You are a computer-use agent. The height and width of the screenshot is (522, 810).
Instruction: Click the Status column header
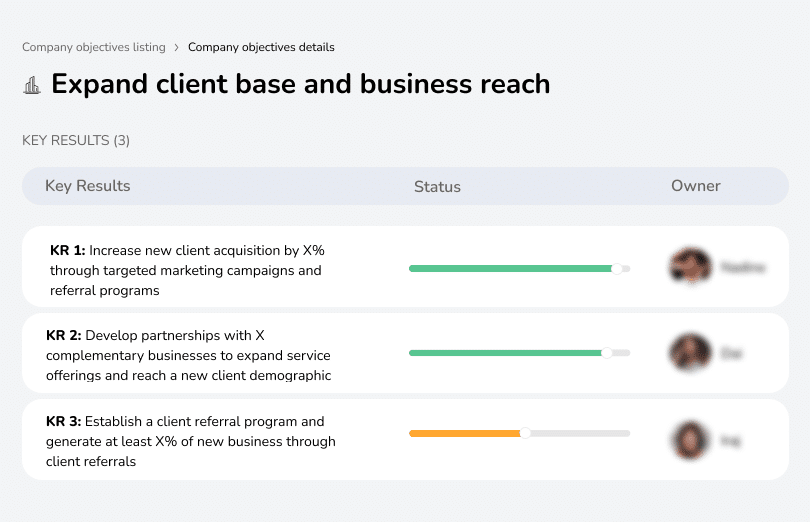(x=437, y=187)
